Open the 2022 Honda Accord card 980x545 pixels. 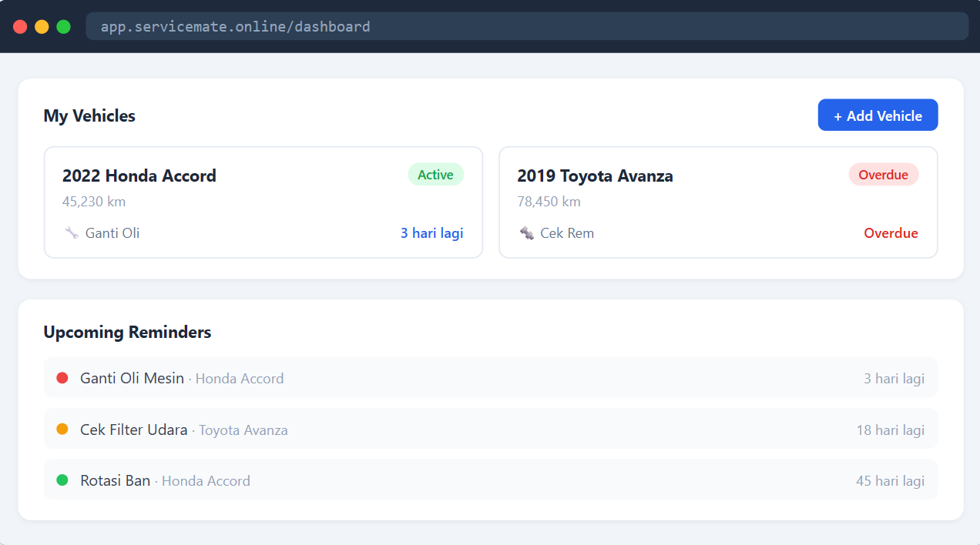(263, 202)
